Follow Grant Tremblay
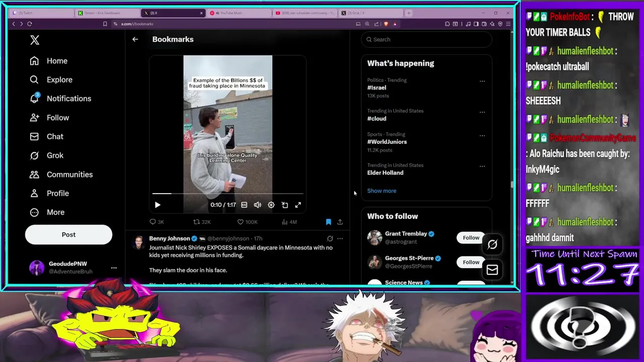The height and width of the screenshot is (362, 644). pos(471,238)
